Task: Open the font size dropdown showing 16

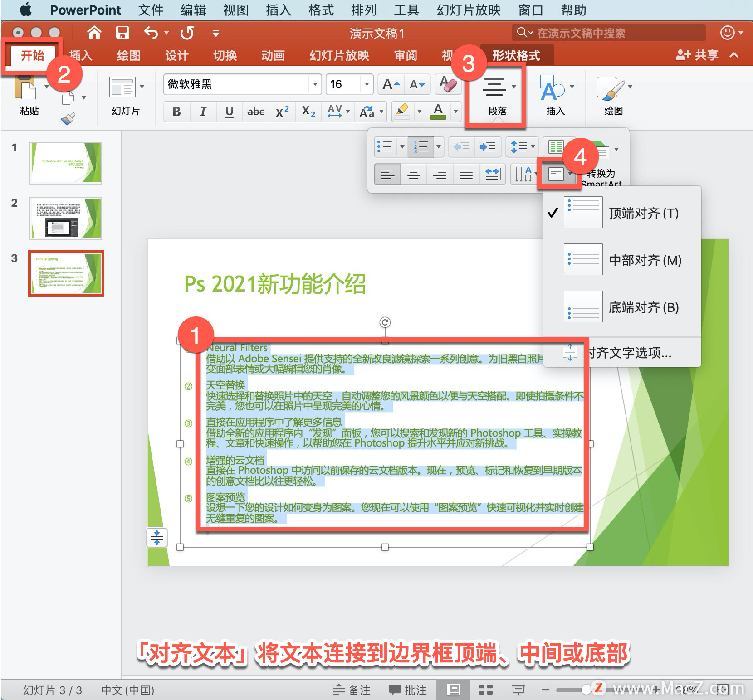Action: click(367, 84)
